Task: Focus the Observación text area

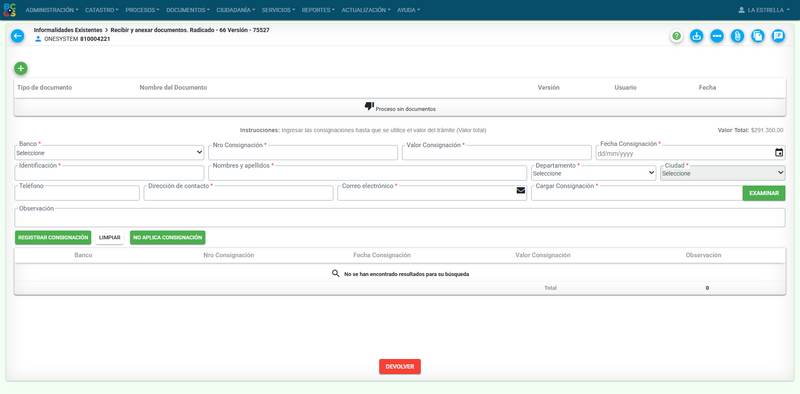Action: coord(400,218)
